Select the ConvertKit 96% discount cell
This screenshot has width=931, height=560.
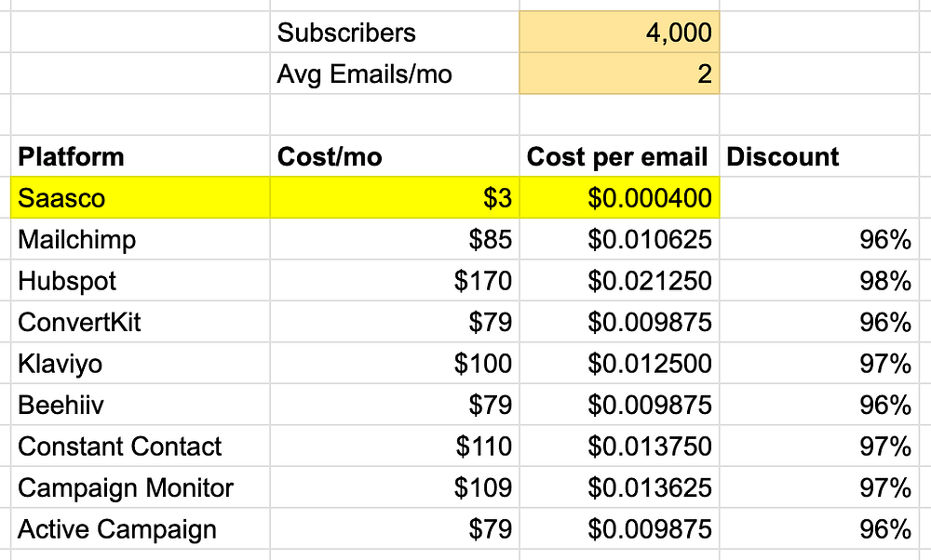click(x=819, y=322)
